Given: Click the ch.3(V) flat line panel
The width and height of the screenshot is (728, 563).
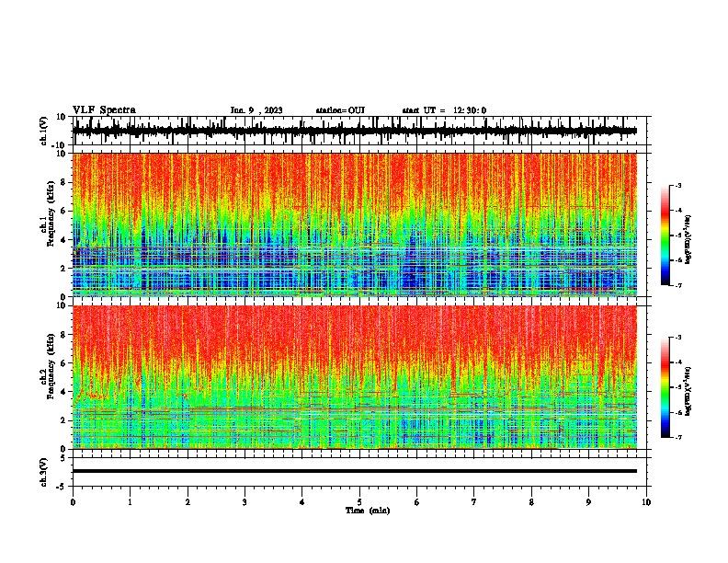Looking at the screenshot, I should [x=359, y=472].
